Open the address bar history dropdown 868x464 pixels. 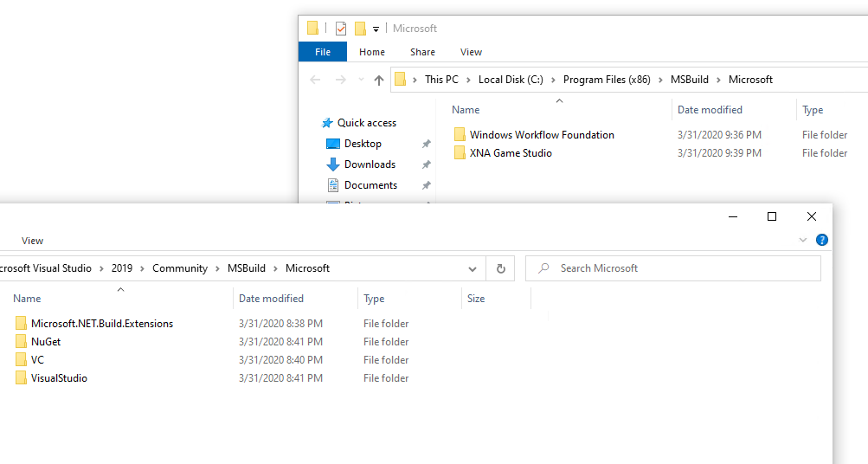point(473,269)
